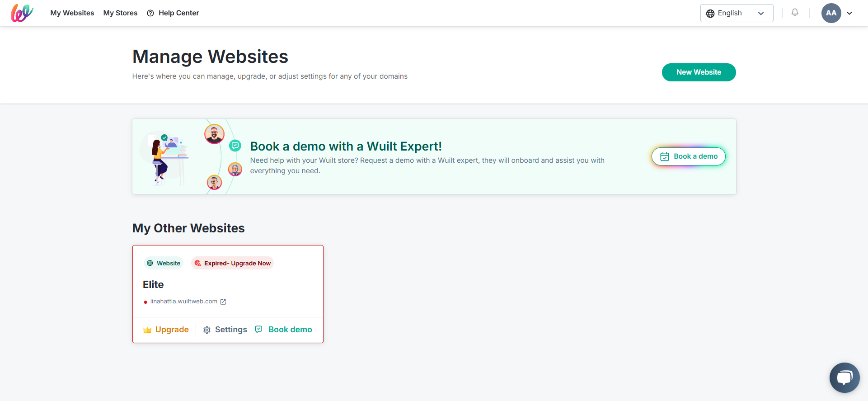The image size is (868, 401).
Task: Click the Wuilt logo icon
Action: click(22, 13)
